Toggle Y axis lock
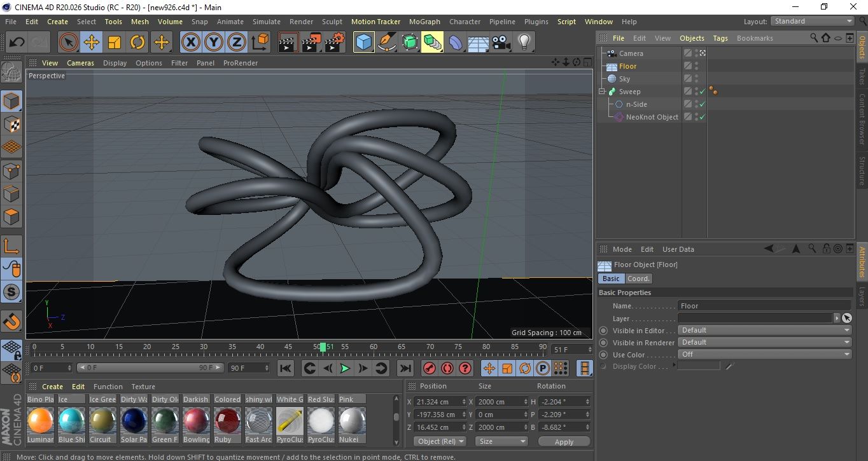This screenshot has height=461, width=868. coord(214,43)
